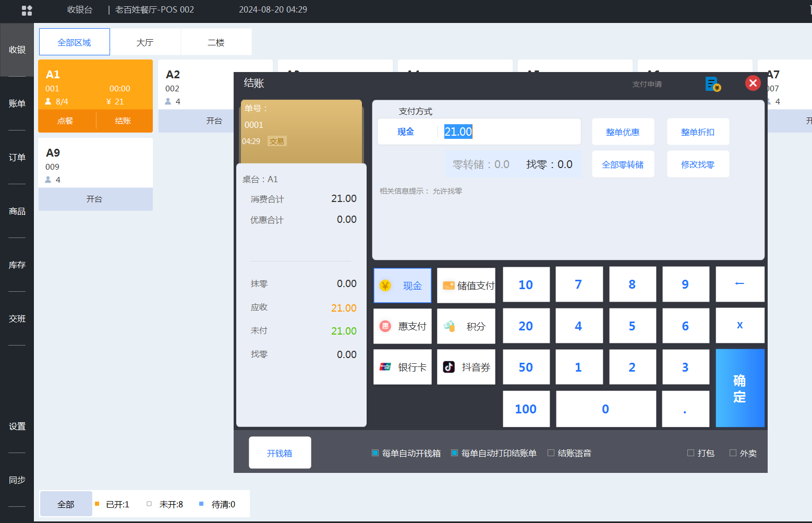Click the 开钱箱 button

point(280,453)
